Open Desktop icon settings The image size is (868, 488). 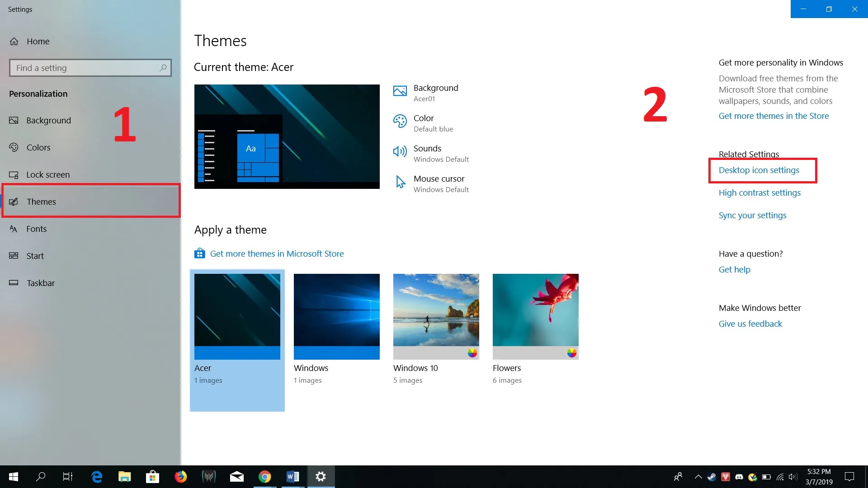point(759,170)
